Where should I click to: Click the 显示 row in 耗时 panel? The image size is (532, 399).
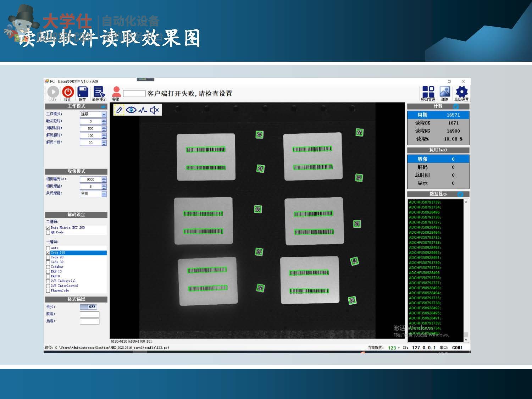[438, 183]
